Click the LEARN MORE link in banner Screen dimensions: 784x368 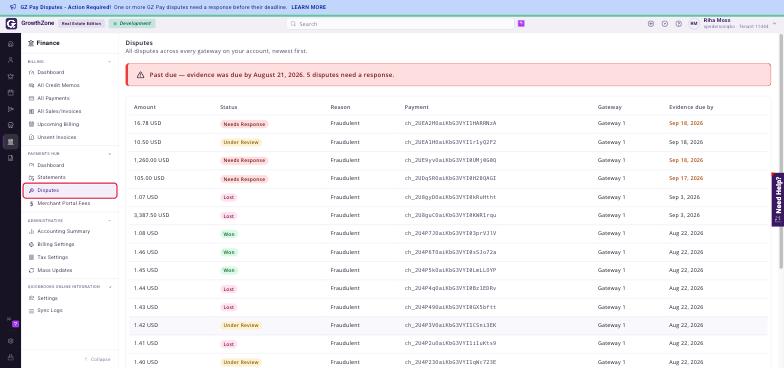click(308, 7)
